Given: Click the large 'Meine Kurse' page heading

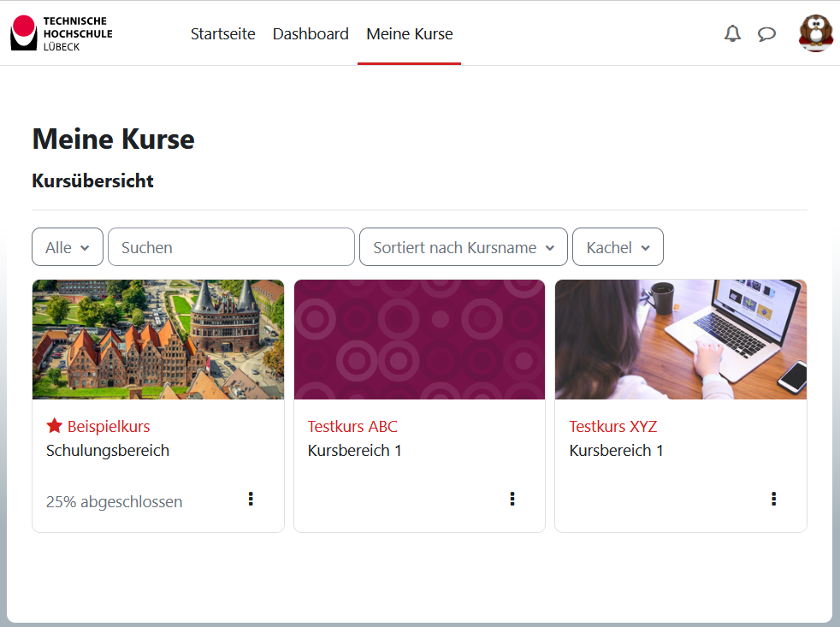Looking at the screenshot, I should click(114, 139).
